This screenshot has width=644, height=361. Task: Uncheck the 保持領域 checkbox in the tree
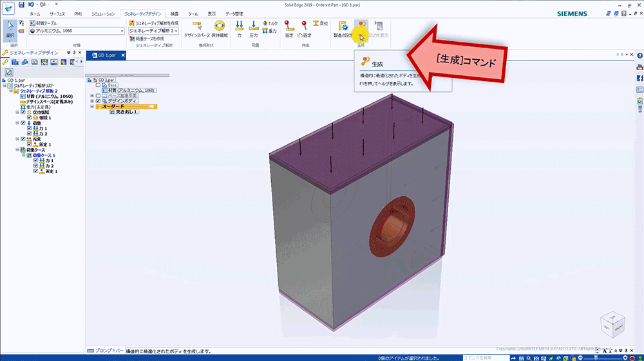[x=23, y=112]
